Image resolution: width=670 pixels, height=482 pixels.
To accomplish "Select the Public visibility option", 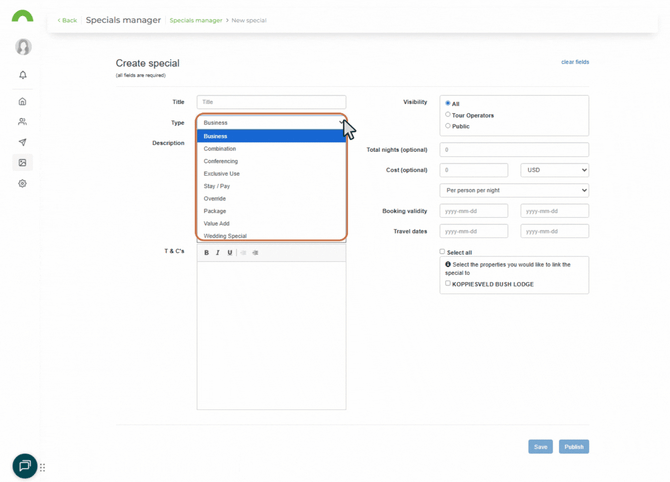I will pos(448,126).
